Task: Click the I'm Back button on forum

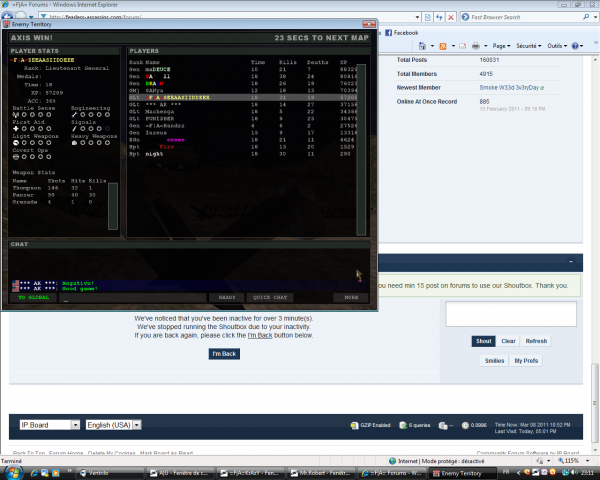Action: (x=224, y=354)
